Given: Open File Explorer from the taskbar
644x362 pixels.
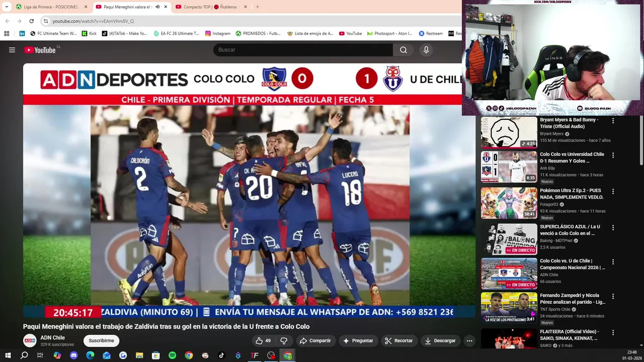Looking at the screenshot, I should click(x=139, y=355).
